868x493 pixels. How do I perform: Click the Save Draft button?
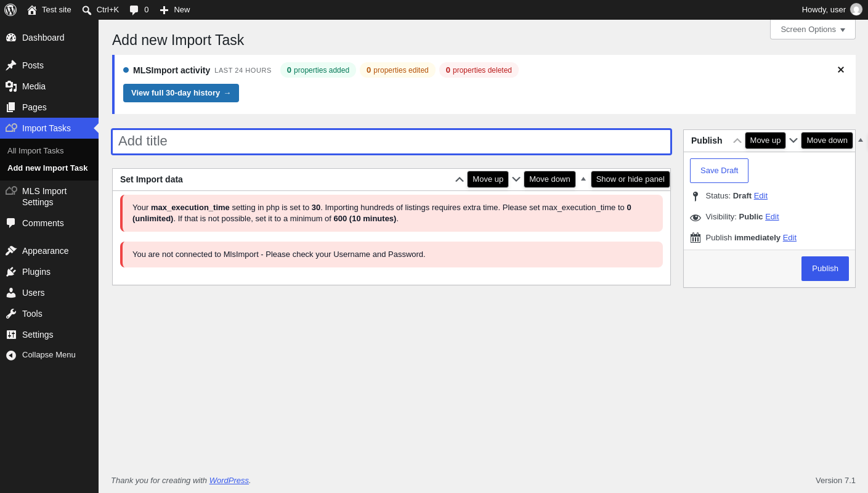pos(719,171)
